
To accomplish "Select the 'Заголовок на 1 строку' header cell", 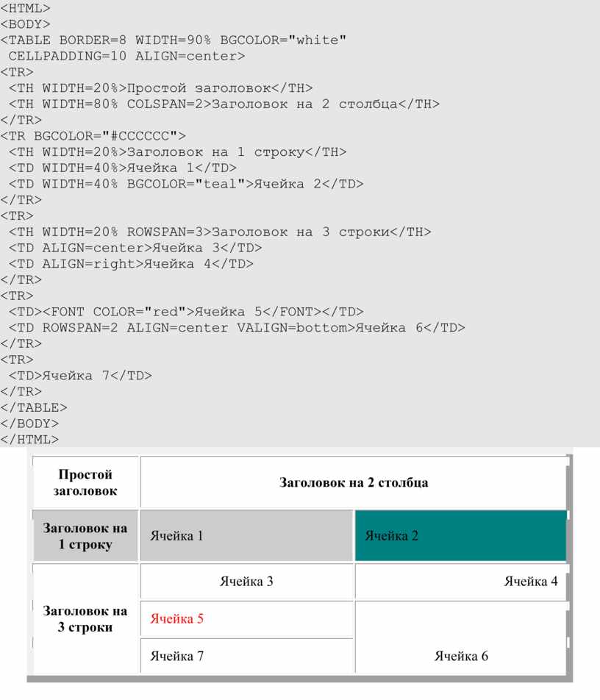I will tap(85, 536).
